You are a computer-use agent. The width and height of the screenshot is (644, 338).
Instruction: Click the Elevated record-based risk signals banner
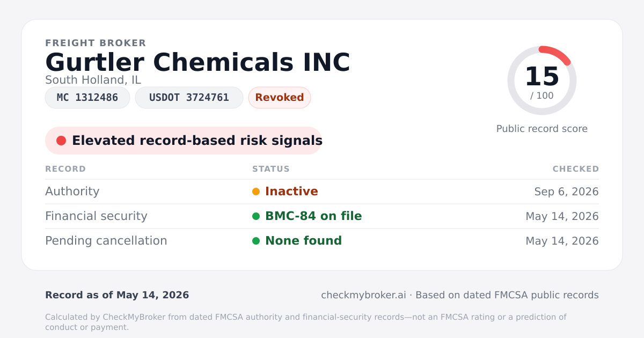click(184, 141)
